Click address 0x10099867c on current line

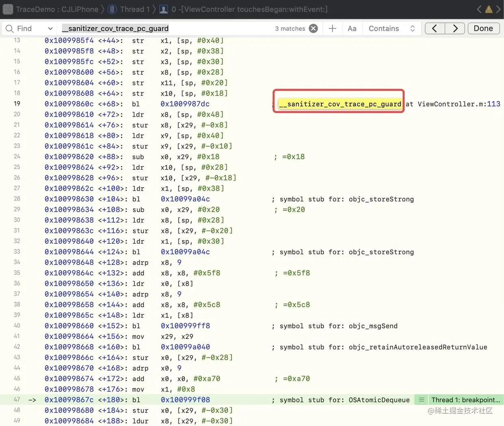pyautogui.click(x=69, y=400)
